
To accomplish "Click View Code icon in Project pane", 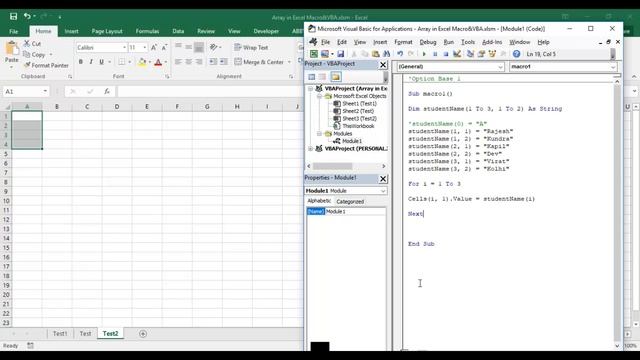I will pyautogui.click(x=312, y=77).
